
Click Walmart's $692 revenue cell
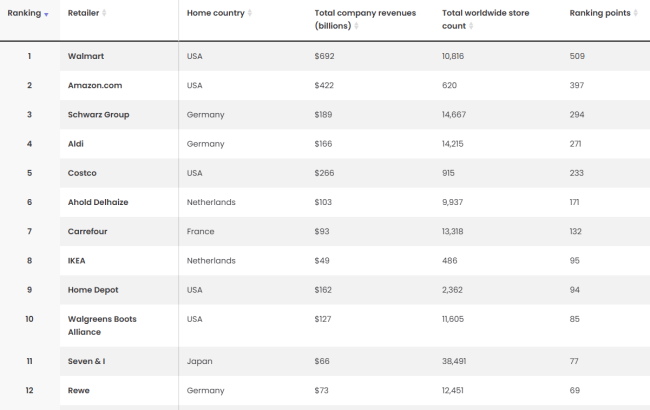[324, 56]
